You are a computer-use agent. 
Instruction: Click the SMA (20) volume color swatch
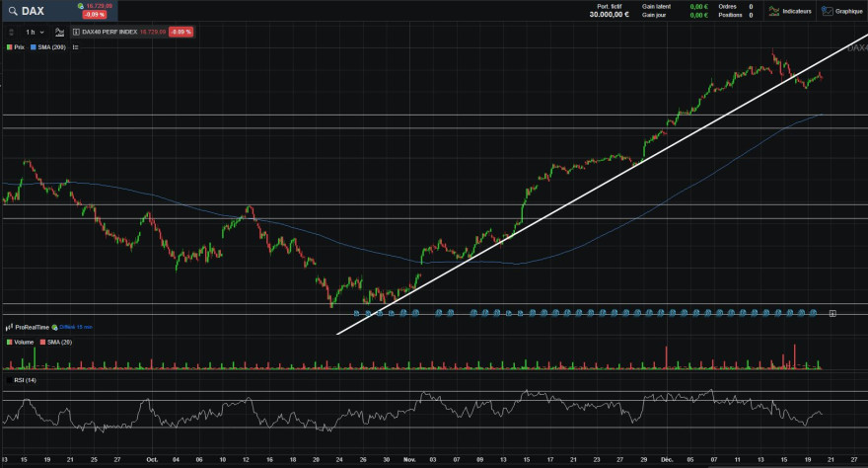(43, 341)
